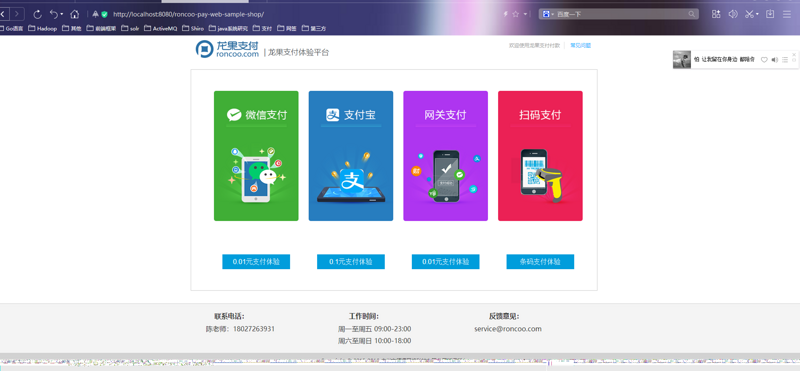Select the red 扫码支付 card
Image resolution: width=800 pixels, height=371 pixels.
coord(540,156)
